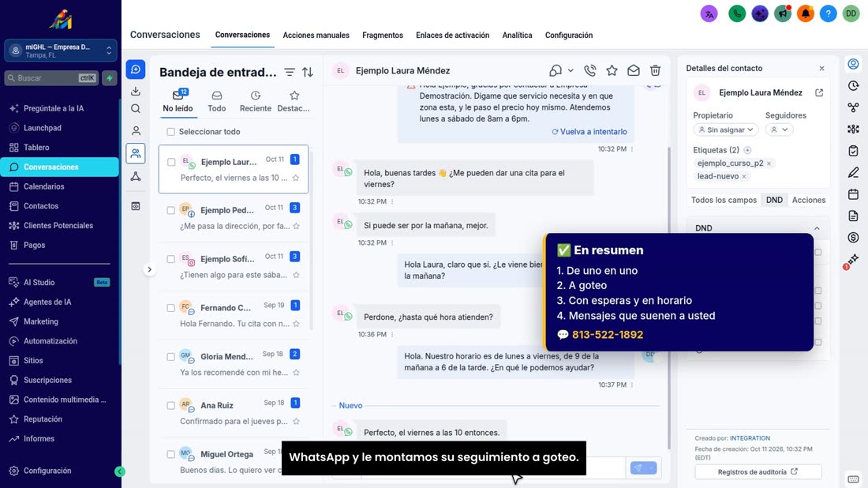Star the Ejemplo Ped... conversation row
Screen dimensions: 868x488
tap(296, 226)
